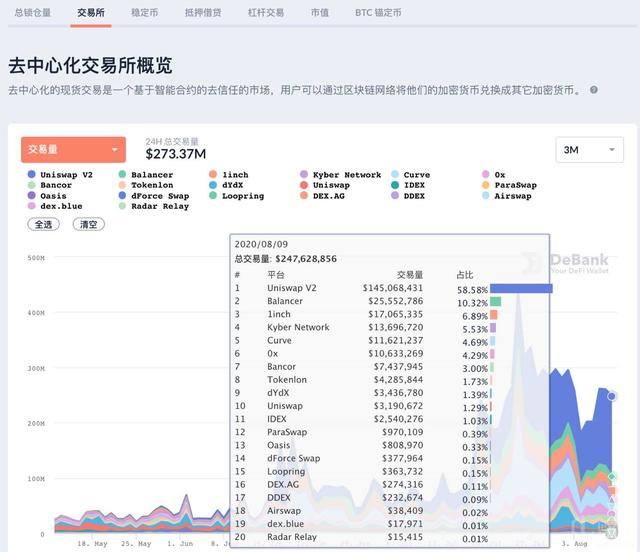Click the 58.58% share value

[472, 290]
